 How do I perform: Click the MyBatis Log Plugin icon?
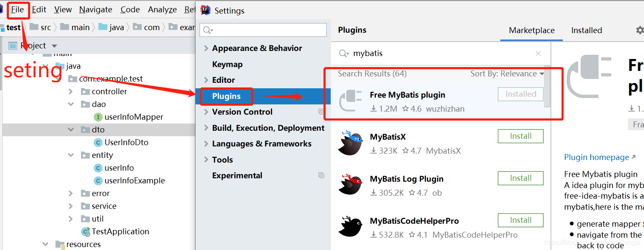[350, 185]
